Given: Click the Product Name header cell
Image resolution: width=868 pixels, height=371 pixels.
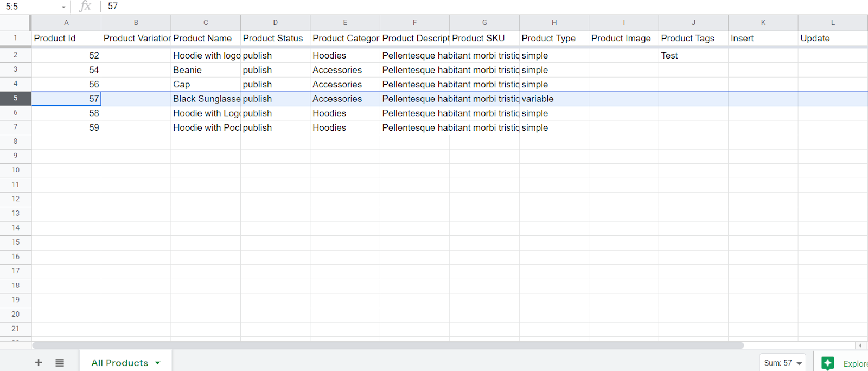Looking at the screenshot, I should click(x=206, y=38).
